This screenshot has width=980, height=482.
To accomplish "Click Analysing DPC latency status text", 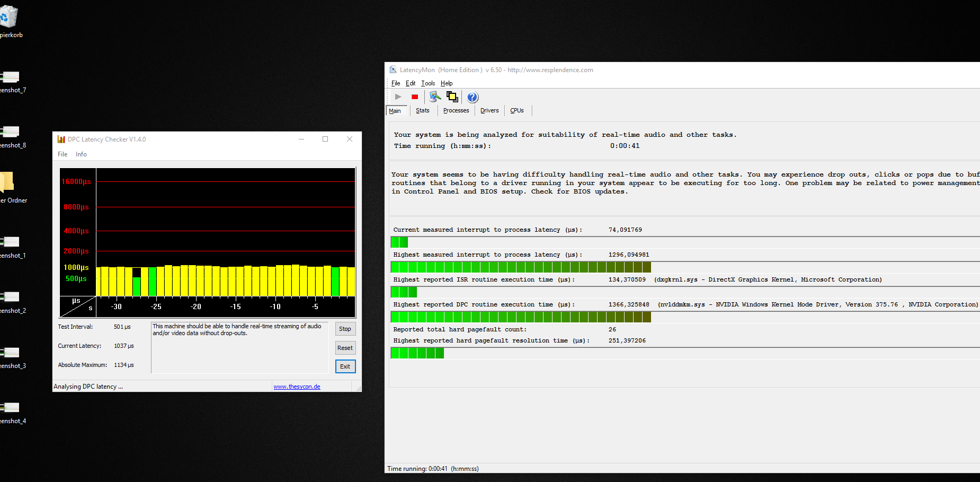I will [x=88, y=387].
